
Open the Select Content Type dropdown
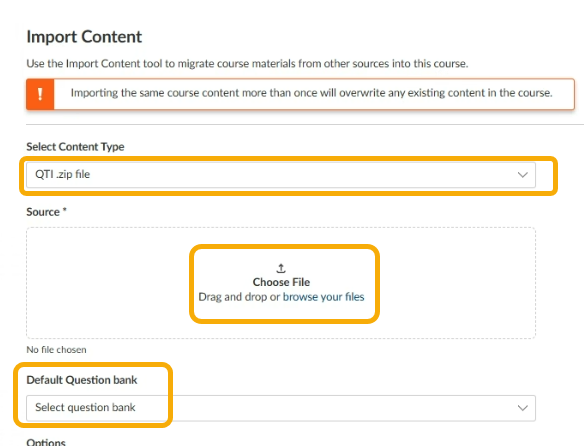[281, 175]
